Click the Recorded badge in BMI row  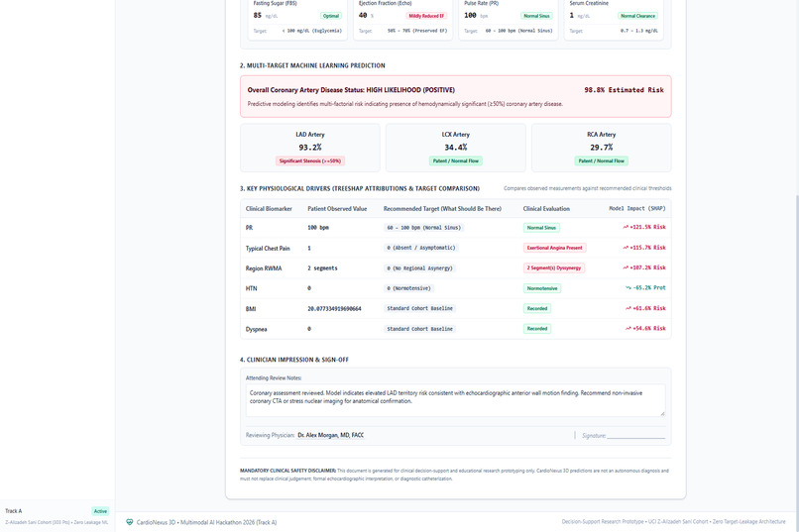[537, 308]
